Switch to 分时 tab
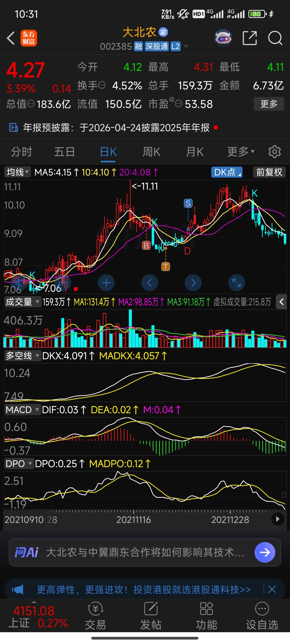This screenshot has height=644, width=290. point(21,152)
